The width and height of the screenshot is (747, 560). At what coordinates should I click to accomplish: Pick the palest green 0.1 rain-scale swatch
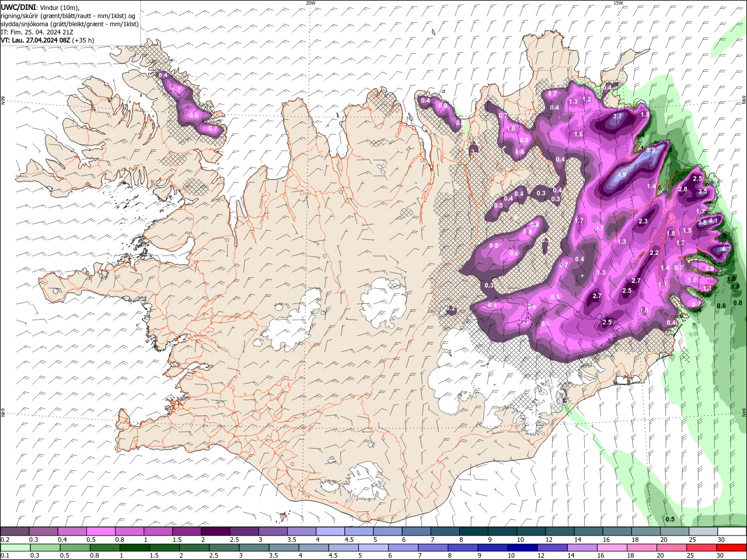pos(15,547)
